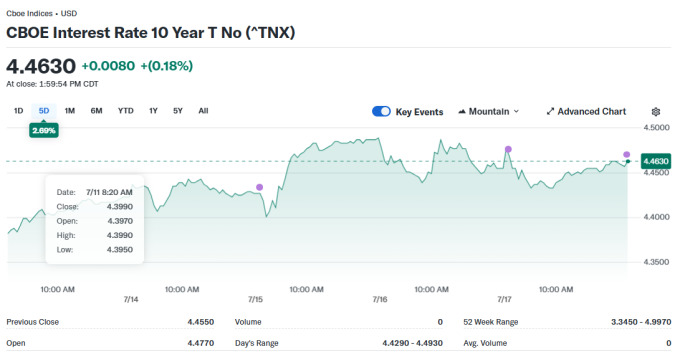Show the All time range
Viewport: 680px width, 362px height.
[x=203, y=111]
